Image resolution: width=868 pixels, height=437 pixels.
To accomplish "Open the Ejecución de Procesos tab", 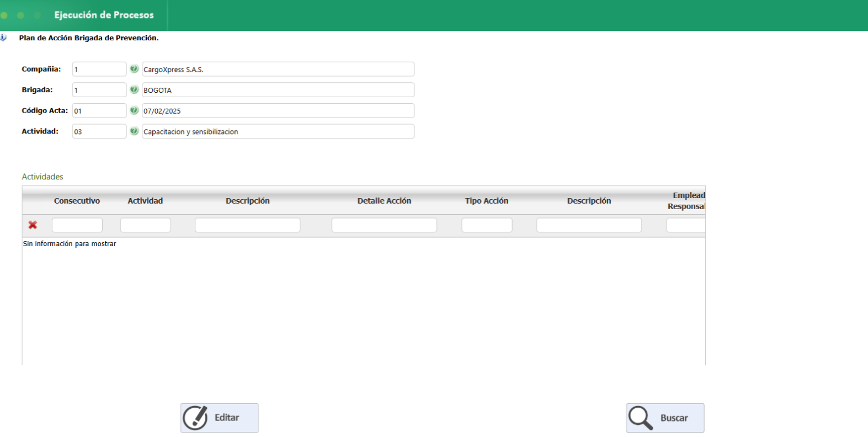I will click(x=104, y=15).
